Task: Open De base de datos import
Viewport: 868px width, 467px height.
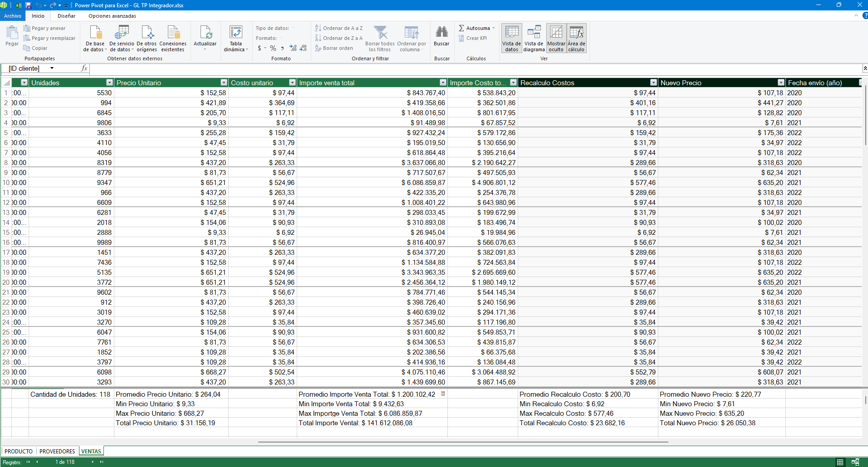Action: point(95,39)
